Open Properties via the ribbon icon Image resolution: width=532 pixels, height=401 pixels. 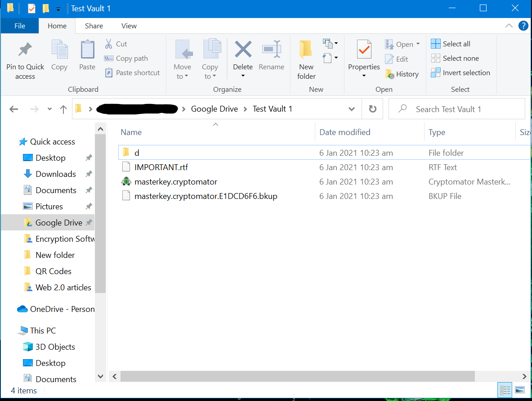pos(364,50)
